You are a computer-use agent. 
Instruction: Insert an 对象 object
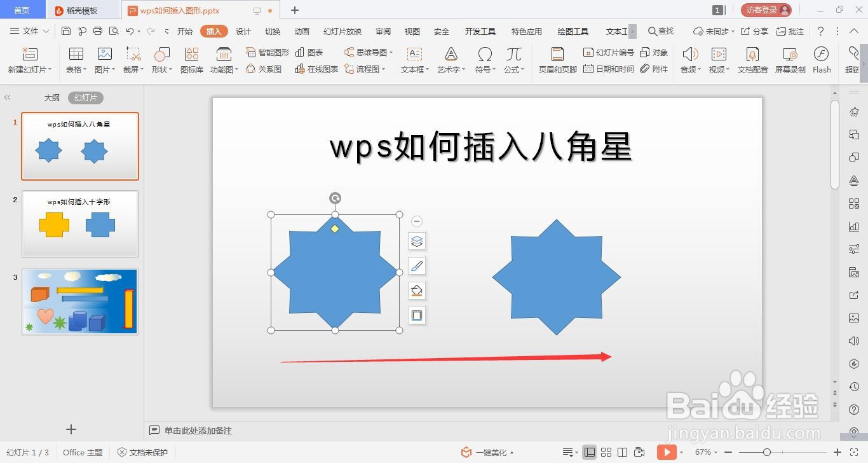[x=654, y=52]
